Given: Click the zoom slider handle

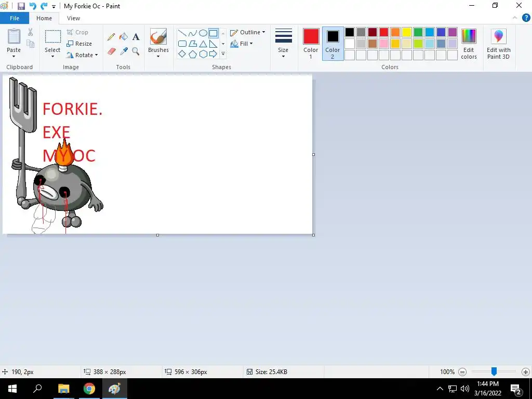Looking at the screenshot, I should point(494,371).
